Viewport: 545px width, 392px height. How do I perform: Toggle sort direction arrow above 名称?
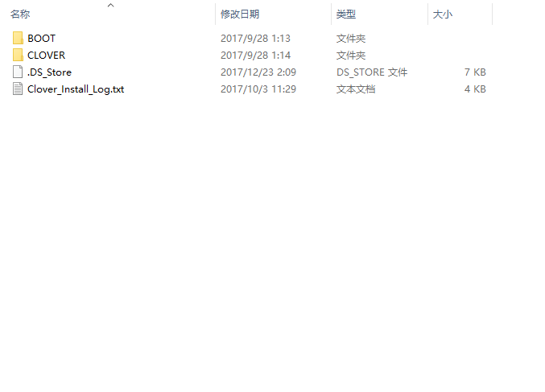pyautogui.click(x=111, y=5)
